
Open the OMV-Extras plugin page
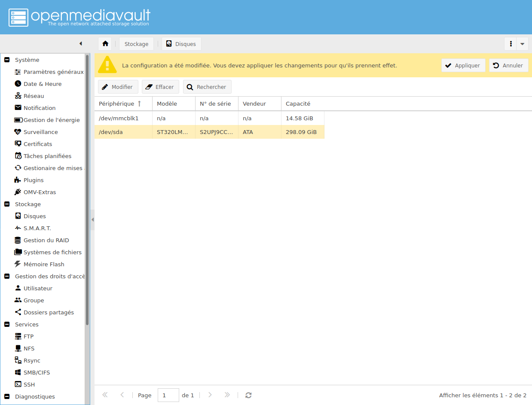(x=40, y=192)
